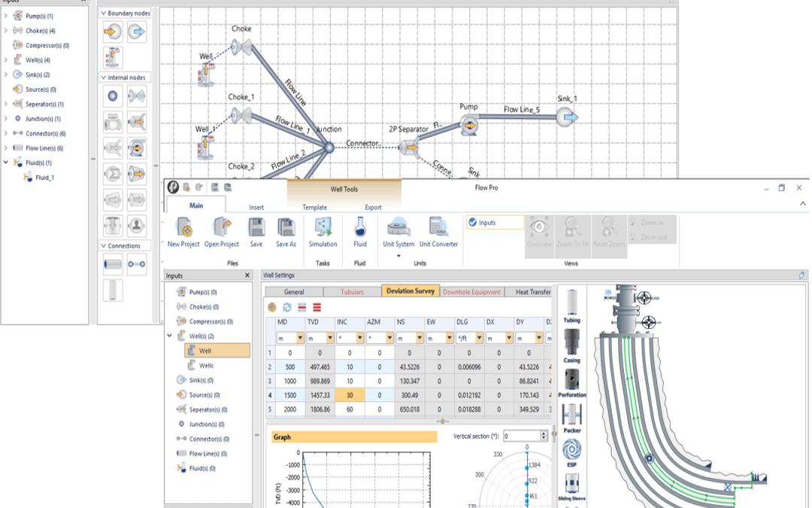This screenshot has height=508, width=812.
Task: Click the Junction node on network canvas
Action: pos(329,148)
